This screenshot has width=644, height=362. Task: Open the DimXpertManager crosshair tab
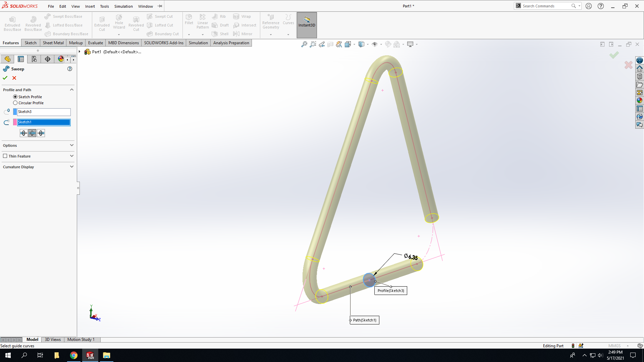tap(48, 59)
